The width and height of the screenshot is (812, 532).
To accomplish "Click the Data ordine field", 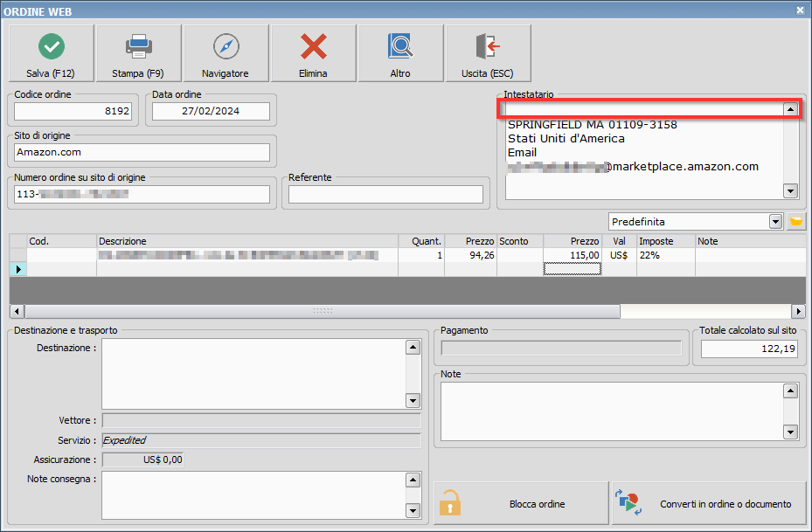I will [211, 112].
